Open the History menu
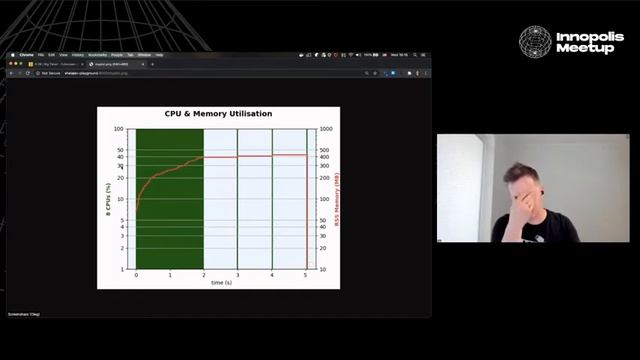Viewport: 640px width, 360px height. 78,55
